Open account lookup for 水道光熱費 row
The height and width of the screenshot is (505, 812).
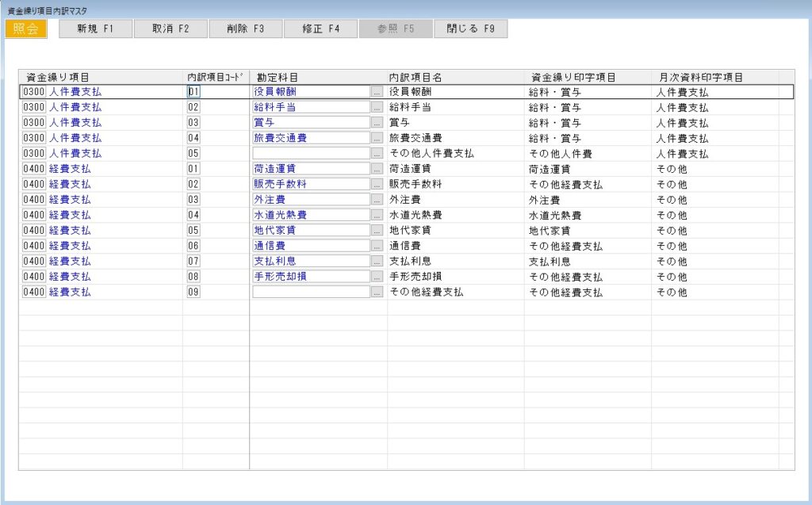(x=377, y=215)
